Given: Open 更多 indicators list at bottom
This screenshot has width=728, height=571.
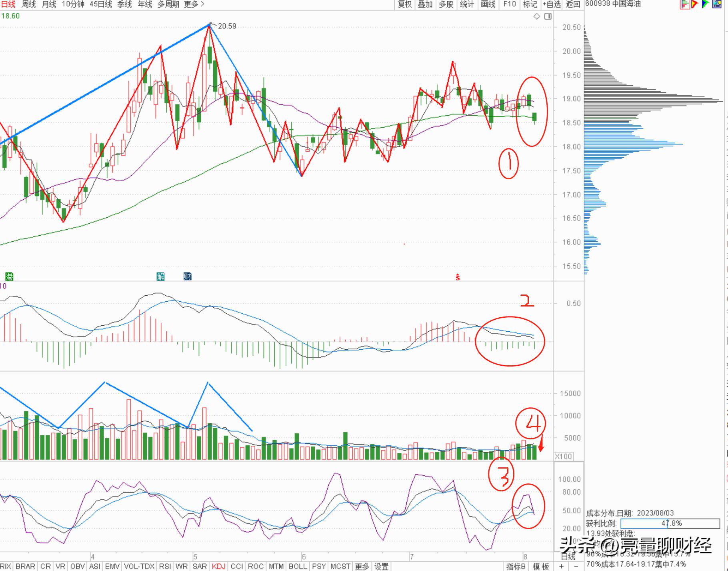Looking at the screenshot, I should click(362, 567).
